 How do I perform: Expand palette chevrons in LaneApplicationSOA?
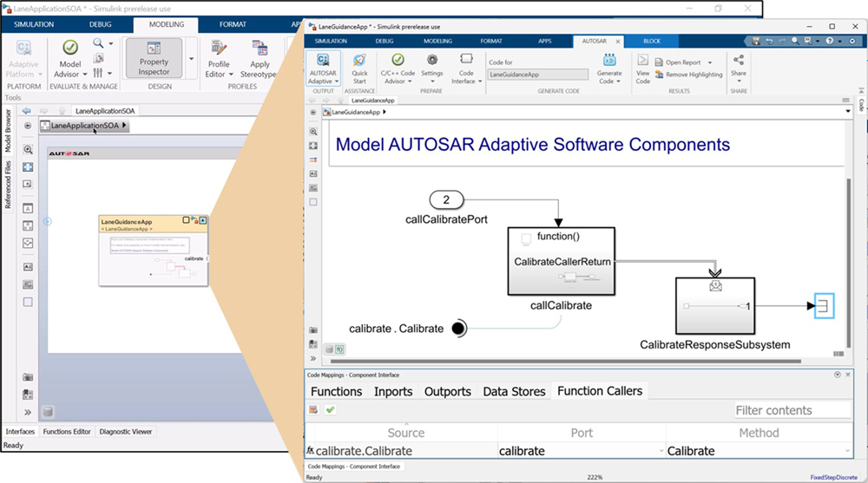point(28,412)
